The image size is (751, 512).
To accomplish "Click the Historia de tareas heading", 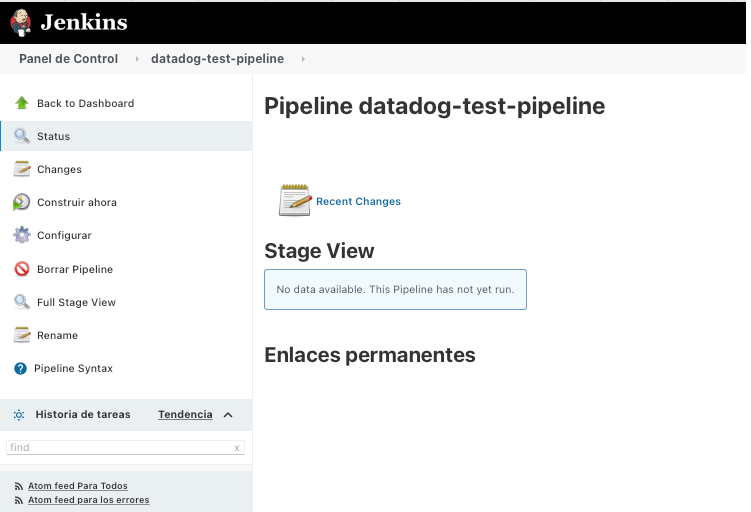I will [x=83, y=414].
